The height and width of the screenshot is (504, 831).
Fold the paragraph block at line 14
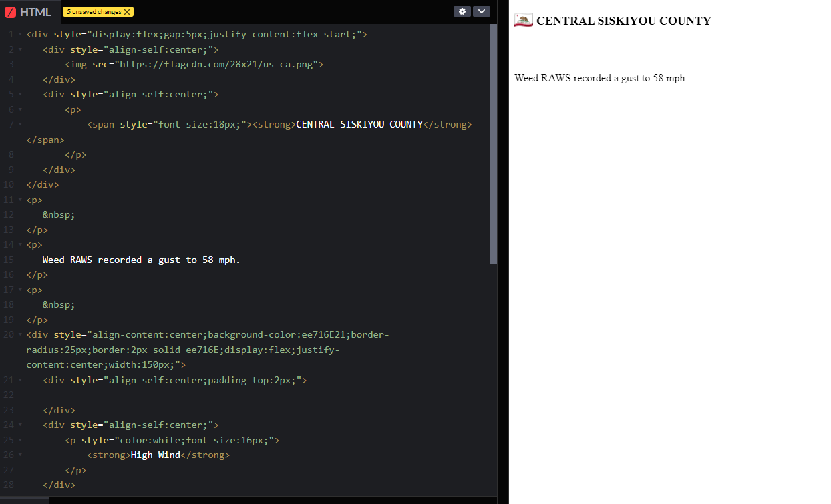click(20, 245)
